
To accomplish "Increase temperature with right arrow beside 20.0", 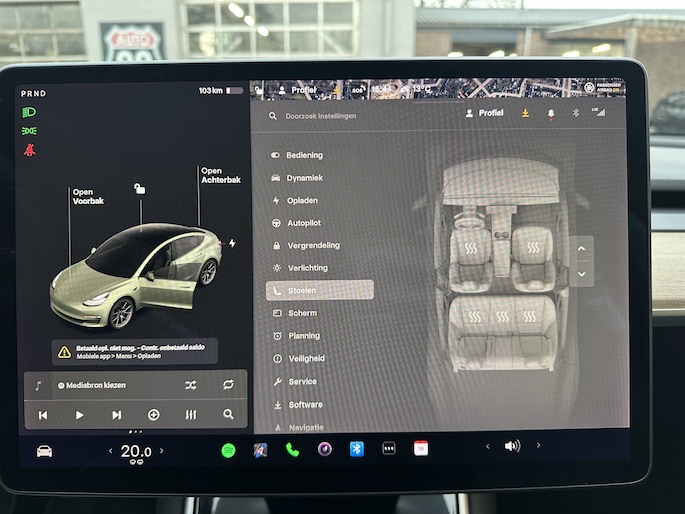I will point(162,451).
